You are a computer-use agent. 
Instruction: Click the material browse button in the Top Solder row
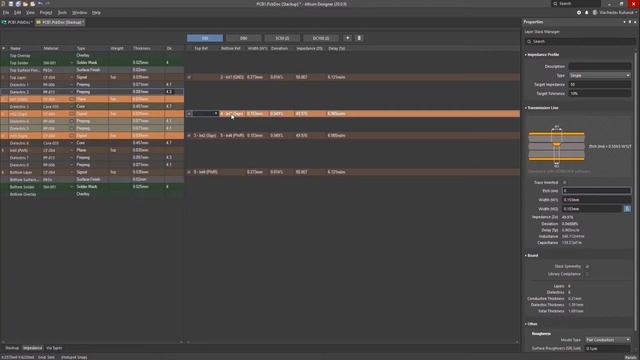pos(72,62)
